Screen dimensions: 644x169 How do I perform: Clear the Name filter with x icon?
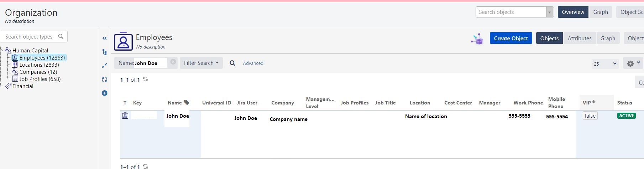click(173, 62)
